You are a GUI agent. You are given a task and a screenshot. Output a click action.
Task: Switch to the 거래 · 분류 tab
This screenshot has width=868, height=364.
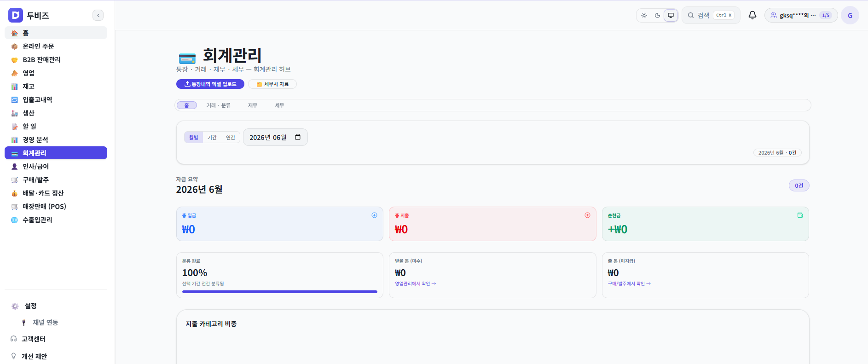coord(218,105)
